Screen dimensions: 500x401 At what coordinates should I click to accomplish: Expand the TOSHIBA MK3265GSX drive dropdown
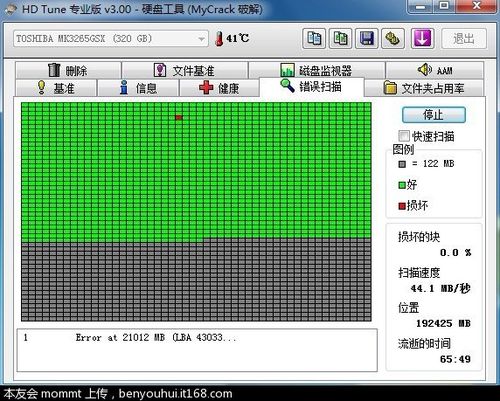click(201, 39)
